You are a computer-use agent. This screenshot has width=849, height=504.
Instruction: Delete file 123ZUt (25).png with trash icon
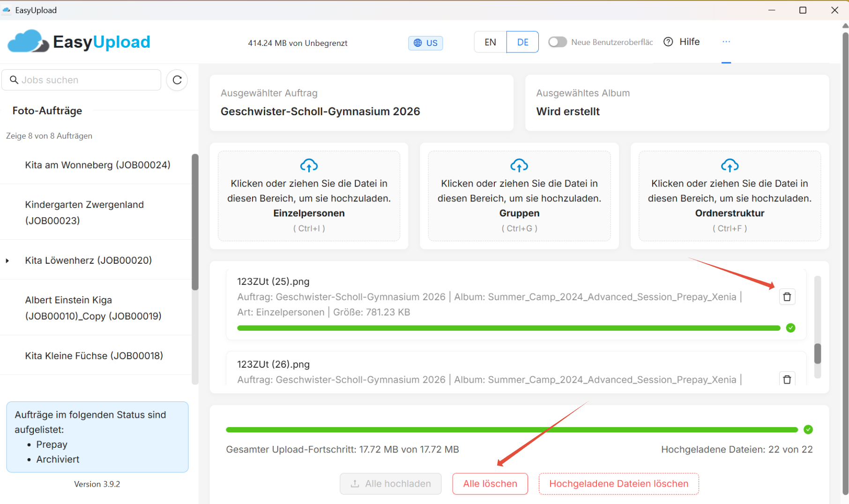pos(787,297)
